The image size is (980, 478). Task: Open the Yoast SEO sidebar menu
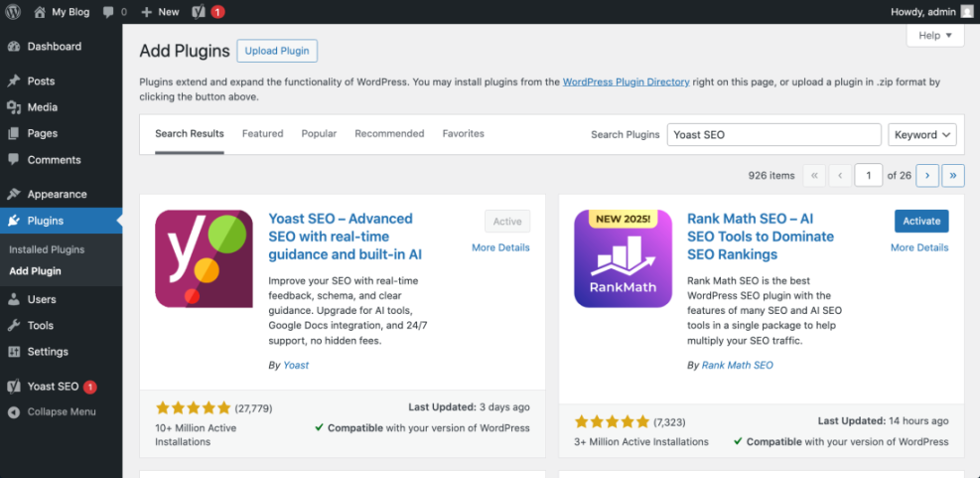[x=62, y=387]
